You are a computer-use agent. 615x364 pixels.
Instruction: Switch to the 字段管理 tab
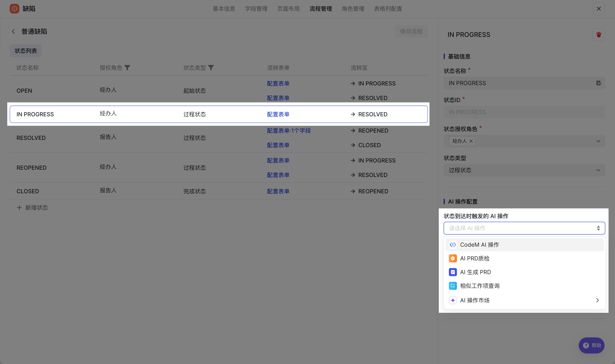click(256, 9)
